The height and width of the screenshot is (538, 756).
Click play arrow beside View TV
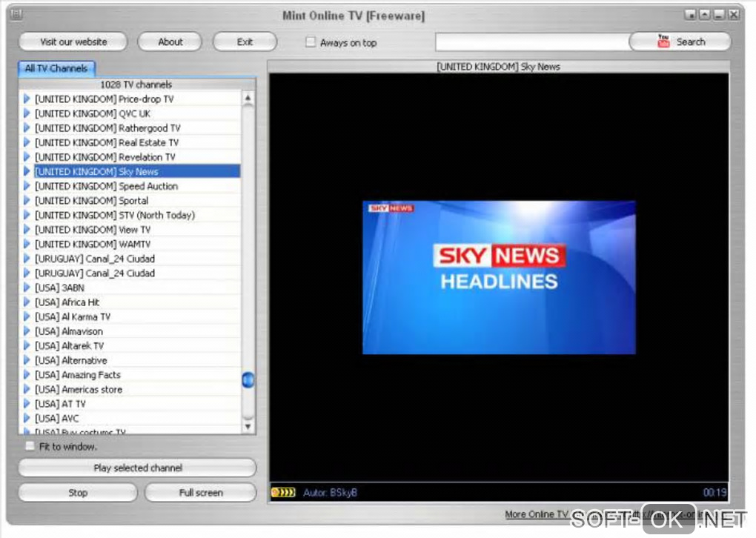click(27, 230)
